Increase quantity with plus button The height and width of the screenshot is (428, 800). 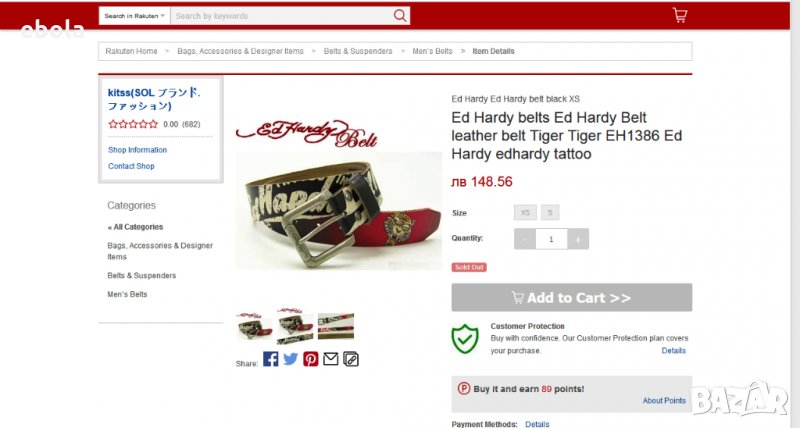pos(578,239)
